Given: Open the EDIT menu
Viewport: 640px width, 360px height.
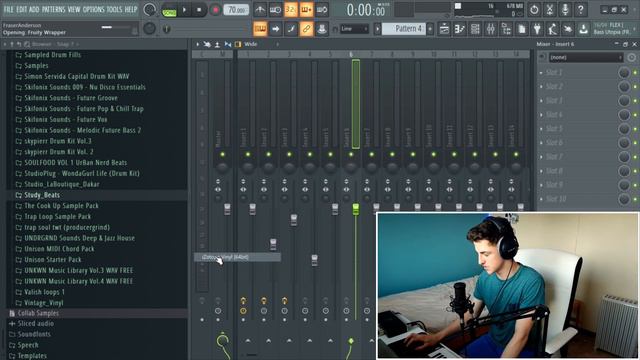Looking at the screenshot, I should tap(22, 9).
